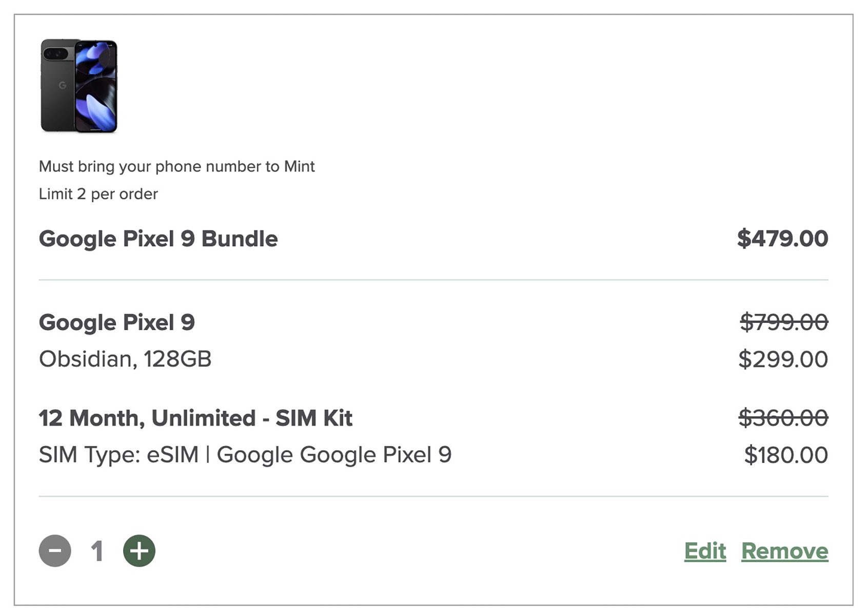868x616 pixels.
Task: Decrease quantity with the minus button
Action: (x=55, y=551)
